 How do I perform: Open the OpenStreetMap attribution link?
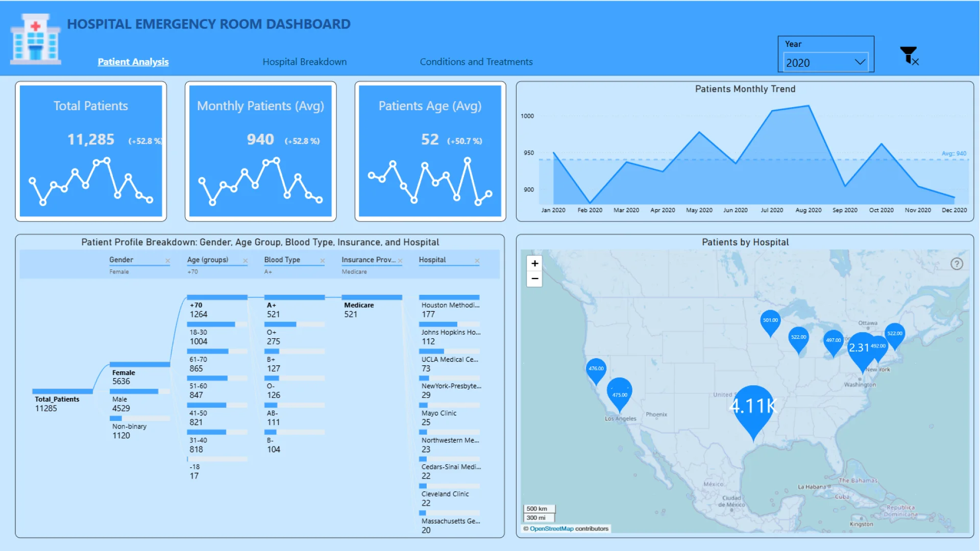[551, 529]
